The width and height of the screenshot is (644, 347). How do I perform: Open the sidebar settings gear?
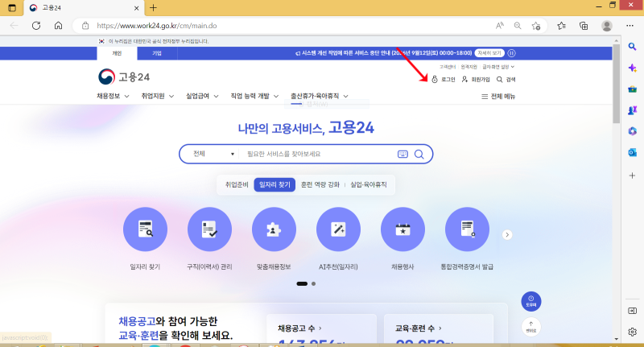pos(633,332)
